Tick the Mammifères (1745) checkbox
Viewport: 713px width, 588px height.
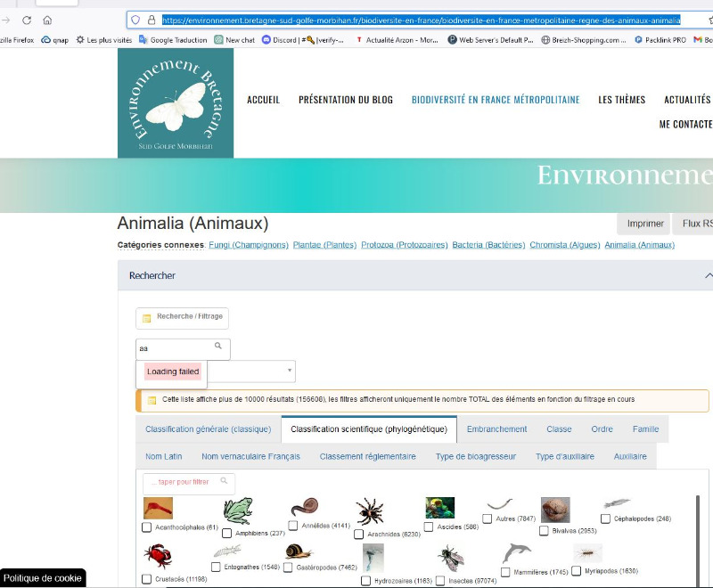point(505,572)
